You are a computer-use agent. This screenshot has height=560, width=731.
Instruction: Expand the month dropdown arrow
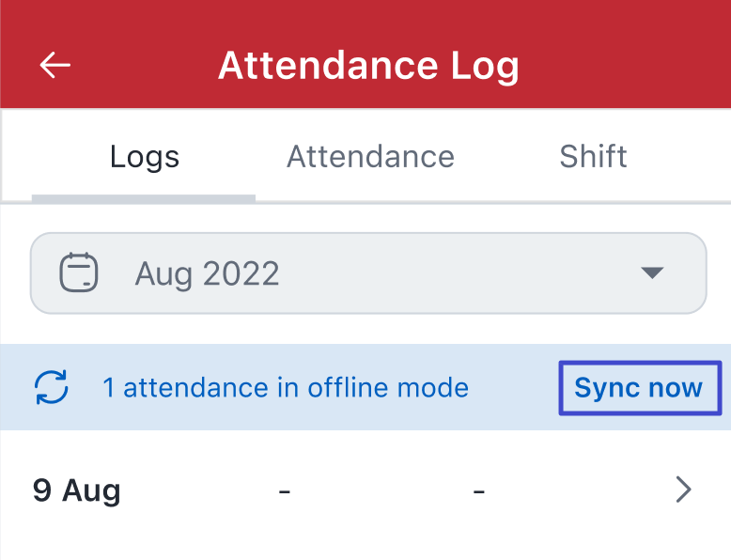pyautogui.click(x=652, y=273)
